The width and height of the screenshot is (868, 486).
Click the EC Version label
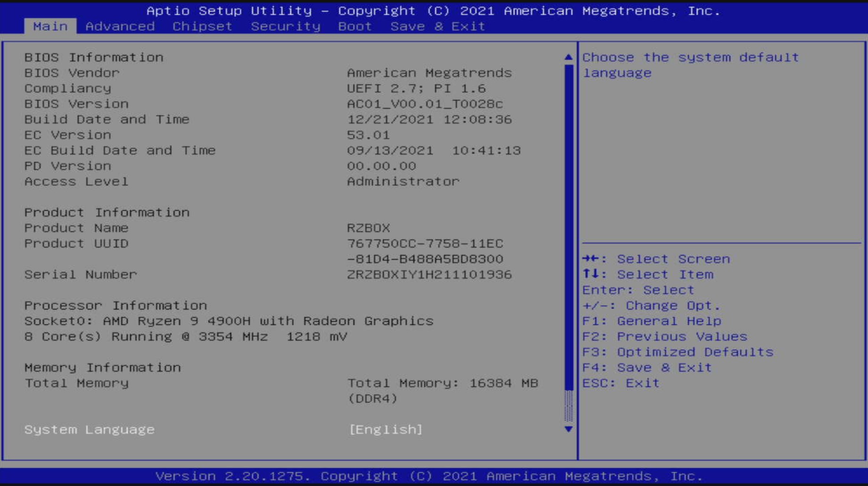pos(68,135)
